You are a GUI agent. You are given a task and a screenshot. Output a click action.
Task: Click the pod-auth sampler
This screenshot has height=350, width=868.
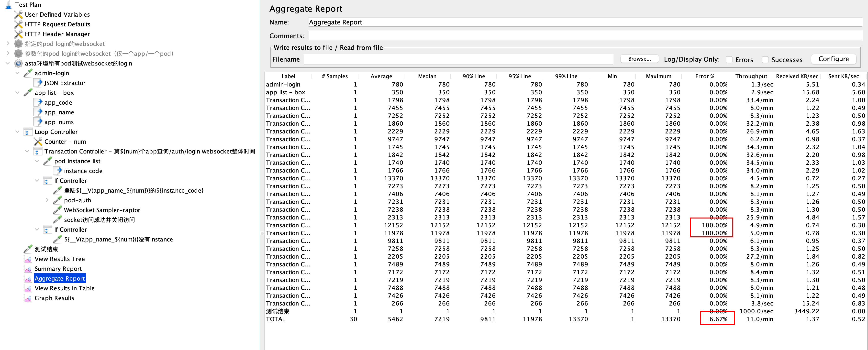click(x=78, y=200)
